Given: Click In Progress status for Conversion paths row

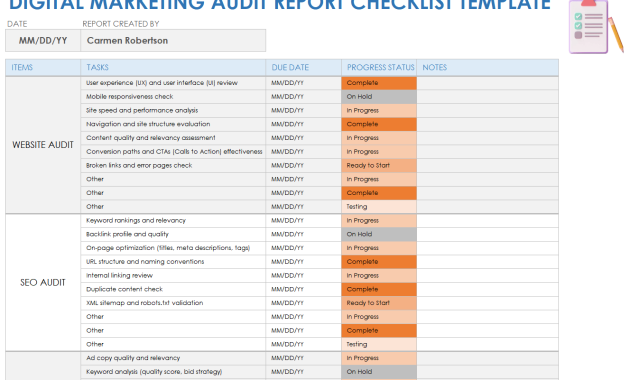Looking at the screenshot, I should (x=379, y=152).
